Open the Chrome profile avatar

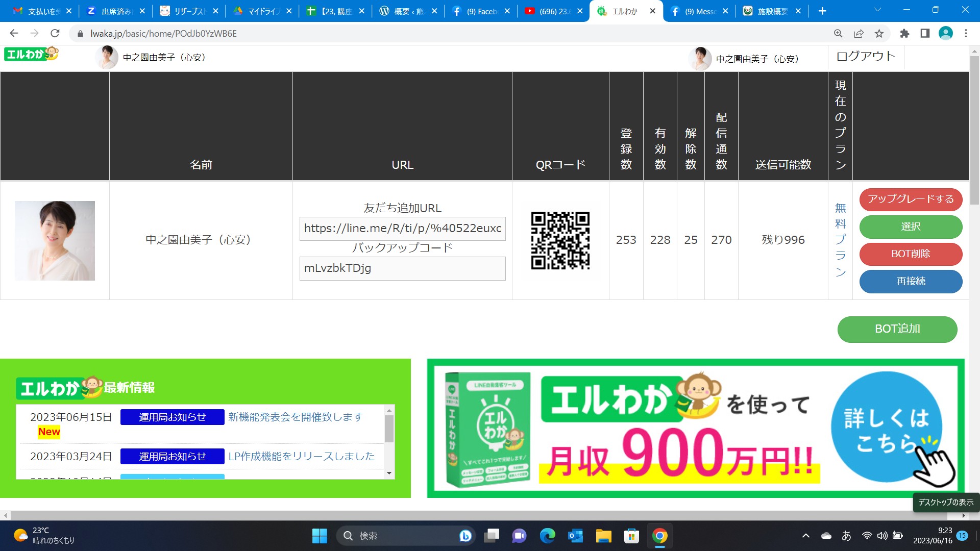tap(946, 34)
